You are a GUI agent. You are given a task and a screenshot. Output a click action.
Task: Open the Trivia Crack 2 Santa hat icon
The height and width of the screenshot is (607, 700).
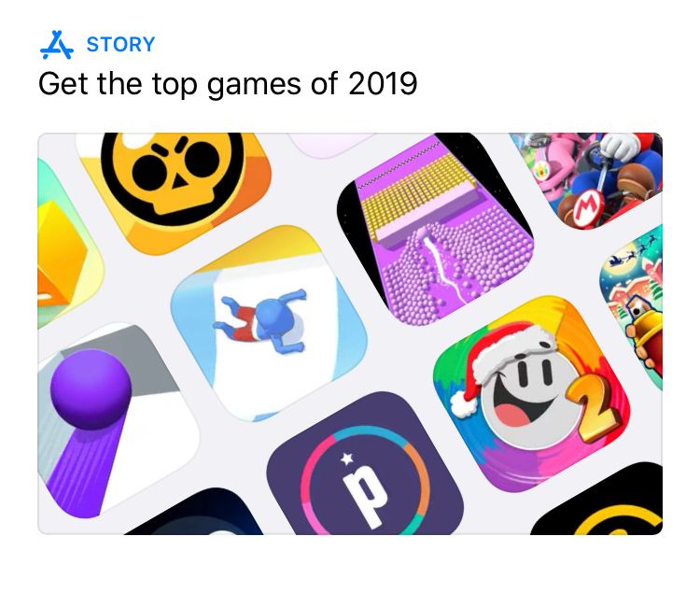point(531,394)
